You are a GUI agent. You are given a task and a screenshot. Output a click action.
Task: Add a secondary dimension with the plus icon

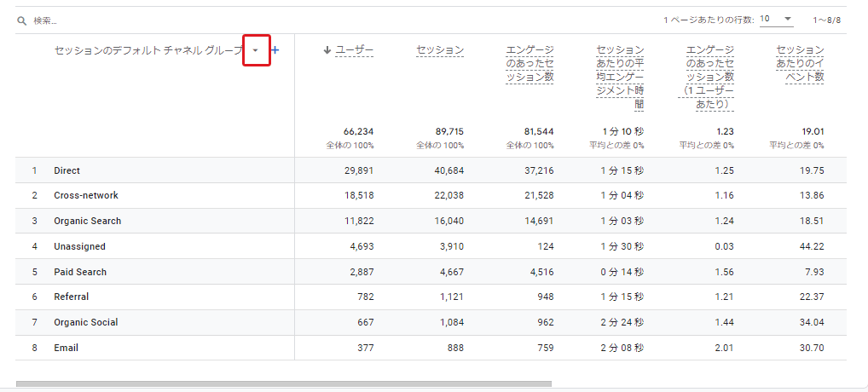(x=275, y=50)
